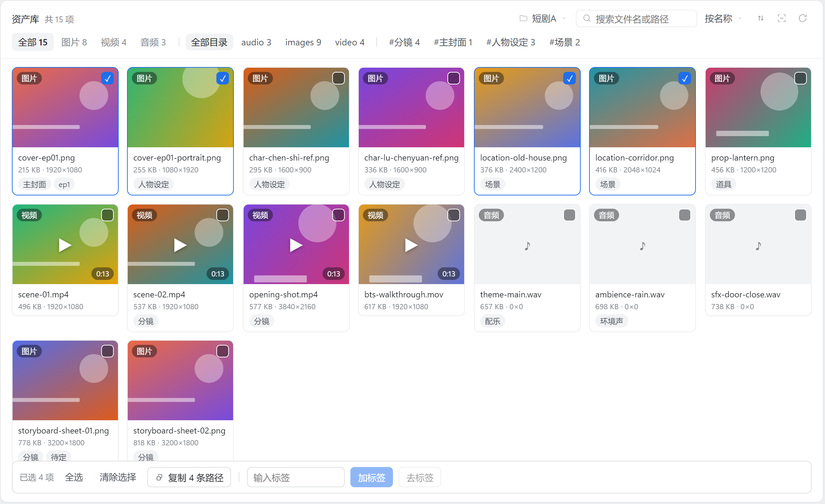This screenshot has width=825, height=504.
Task: Filter by 图片 8 tab
Action: [74, 42]
